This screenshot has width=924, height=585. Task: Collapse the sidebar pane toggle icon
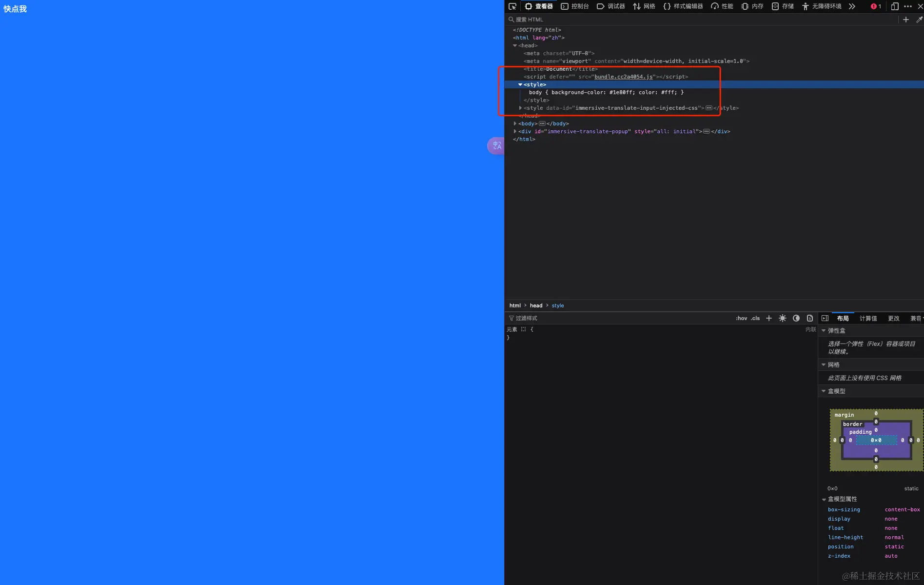(825, 318)
